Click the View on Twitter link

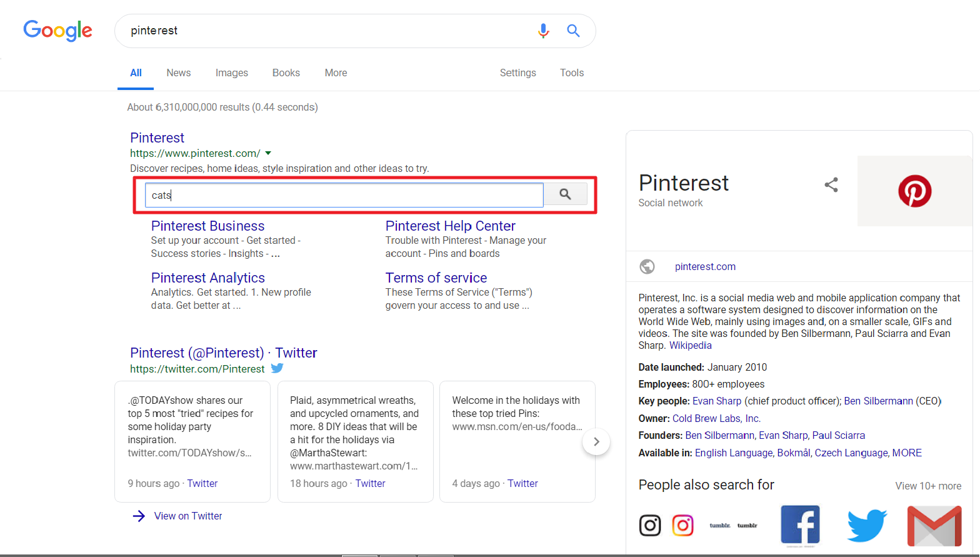(188, 516)
